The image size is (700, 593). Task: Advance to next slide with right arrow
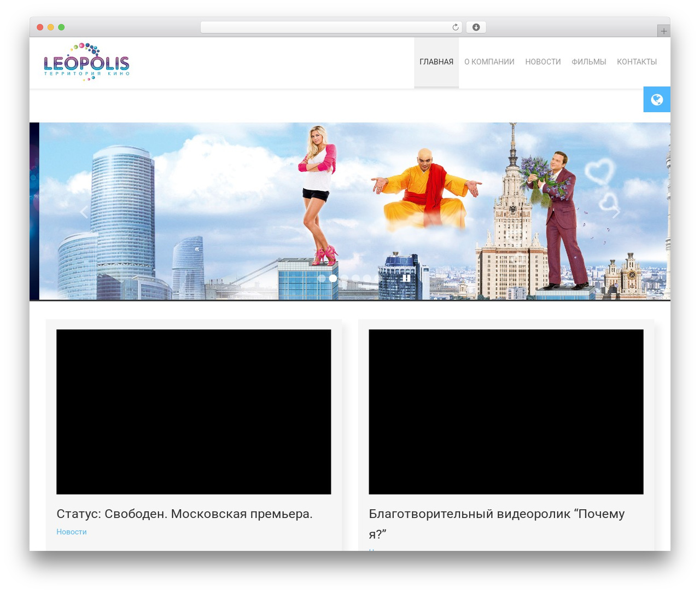(616, 212)
